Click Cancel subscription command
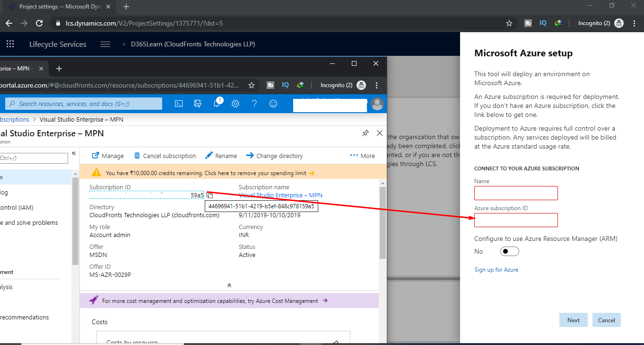The width and height of the screenshot is (644, 345). (165, 156)
